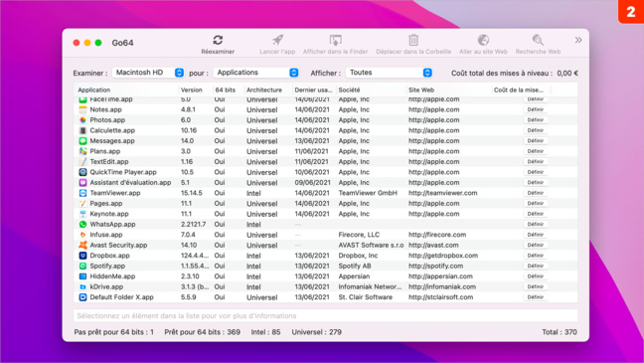Select the Keynote.app icon
Screen dimensions: 644x363
(82, 214)
